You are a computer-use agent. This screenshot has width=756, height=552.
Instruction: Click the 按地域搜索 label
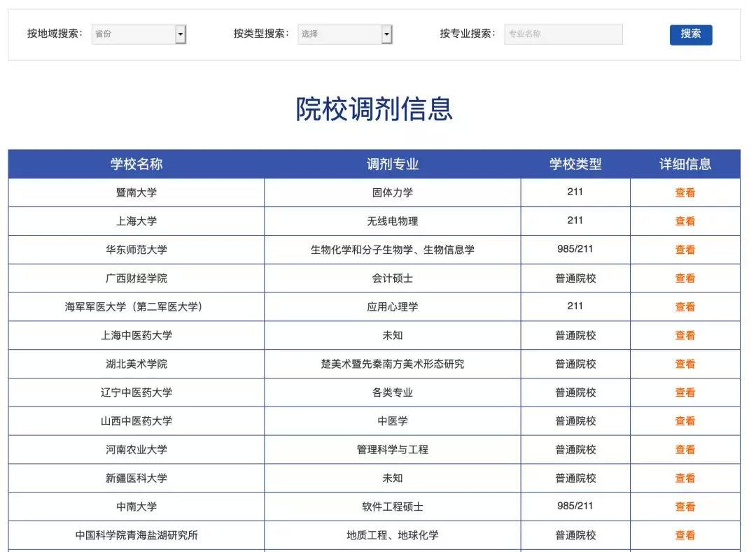(x=55, y=34)
